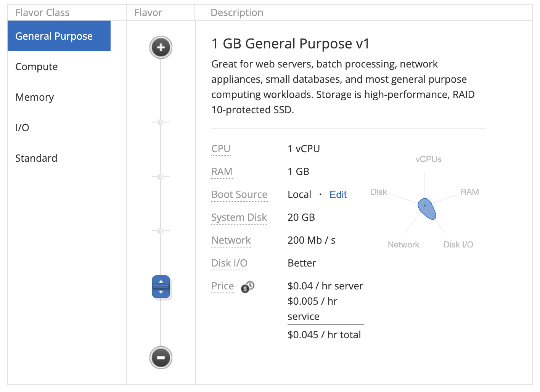Screen dimensions: 540x392
Task: Click the vCPUs axis label on the chart
Action: point(428,159)
